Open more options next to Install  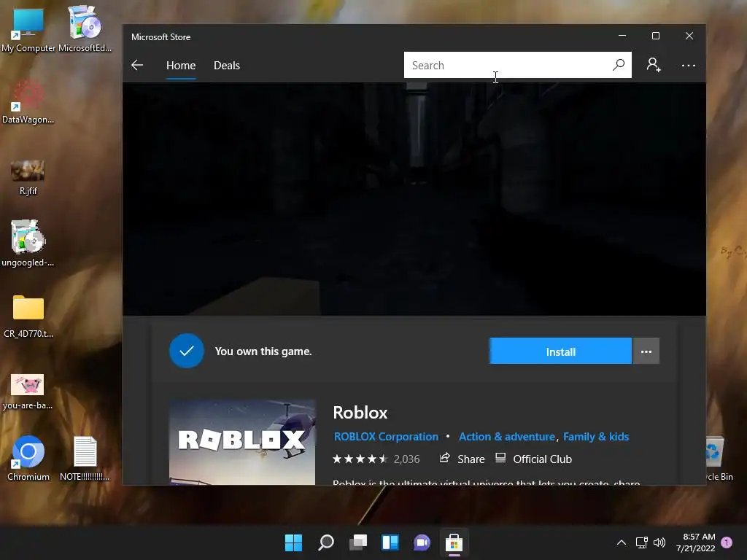(x=646, y=351)
